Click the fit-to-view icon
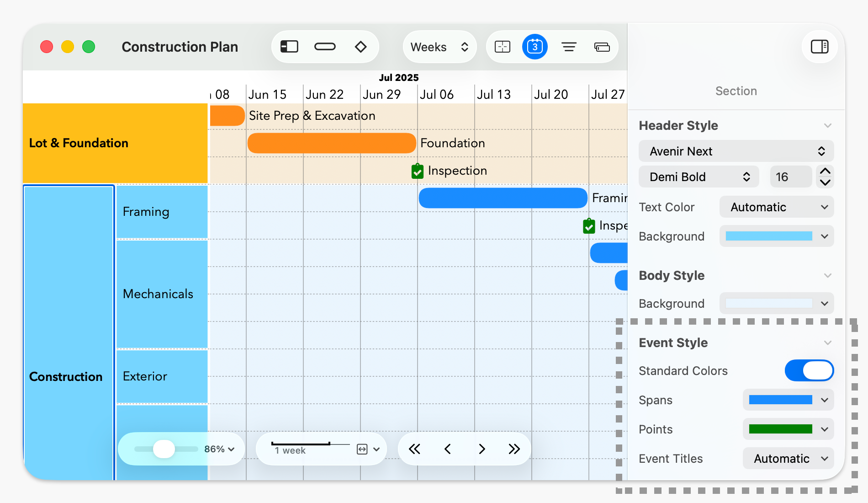This screenshot has width=868, height=503. click(x=502, y=46)
